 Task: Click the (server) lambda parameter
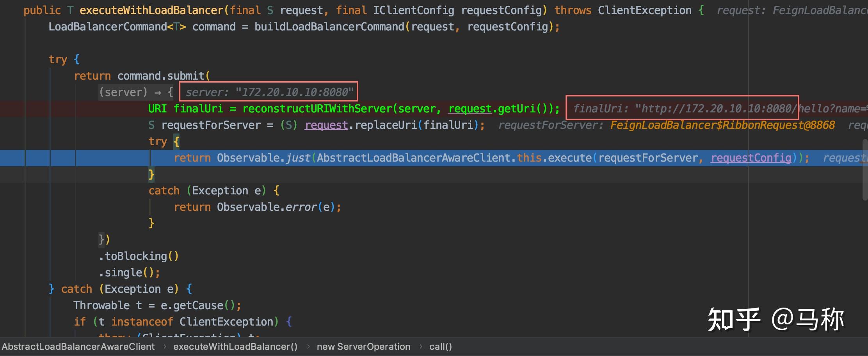(x=123, y=92)
